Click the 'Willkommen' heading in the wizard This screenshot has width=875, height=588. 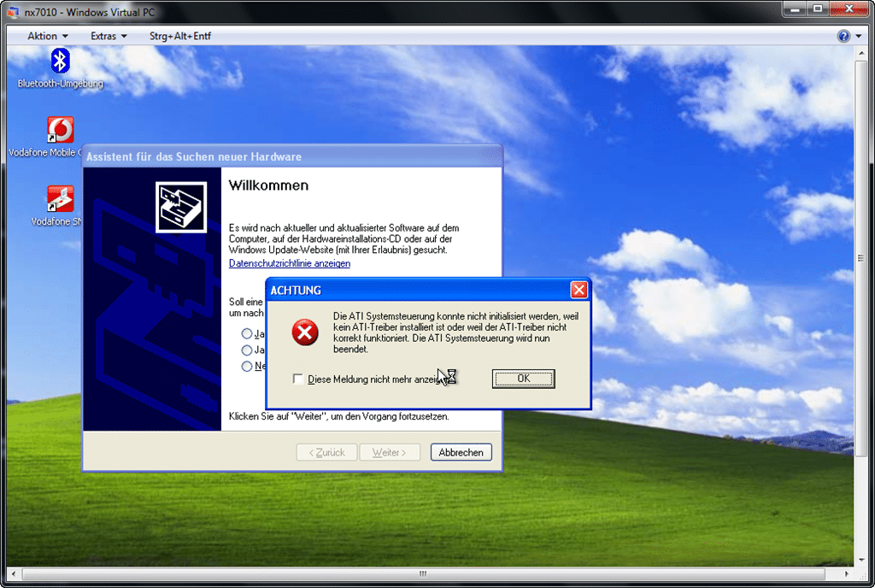268,185
